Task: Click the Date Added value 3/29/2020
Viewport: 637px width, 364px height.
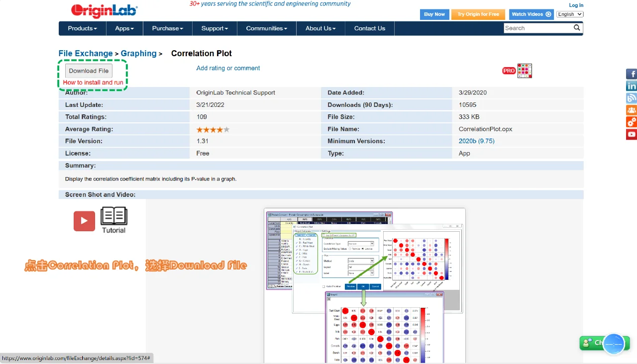Action: pos(473,92)
